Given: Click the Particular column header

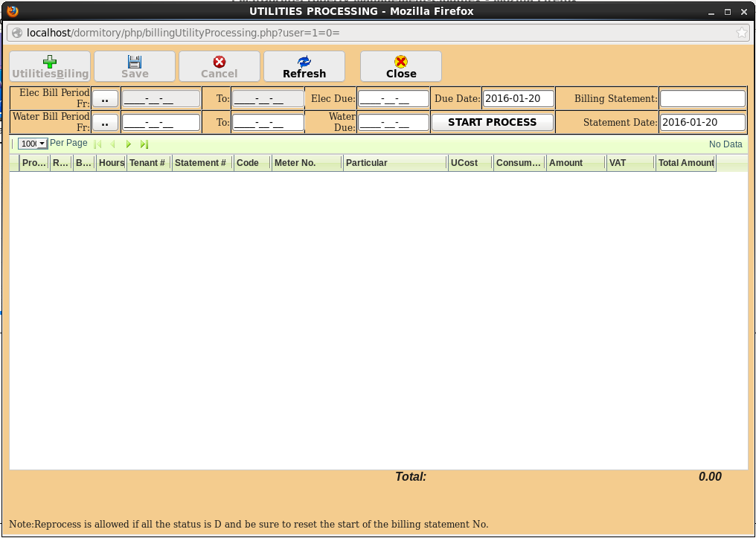Looking at the screenshot, I should (x=395, y=163).
